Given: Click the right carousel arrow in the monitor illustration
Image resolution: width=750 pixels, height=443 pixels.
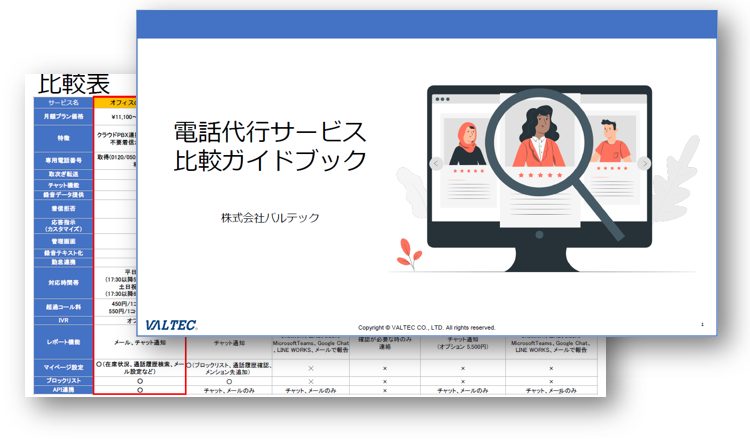Looking at the screenshot, I should [x=644, y=164].
